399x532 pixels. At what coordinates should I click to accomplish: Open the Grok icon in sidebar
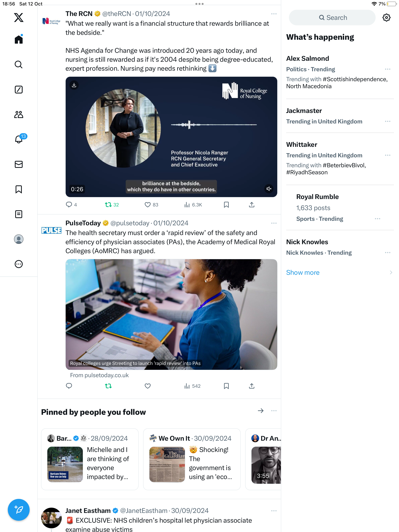[x=19, y=89]
